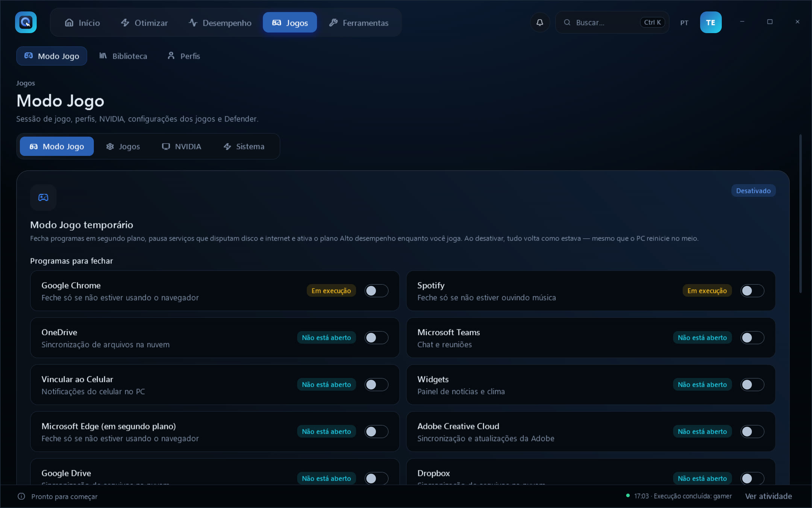Screen dimensions: 812x508
Task: Open the notifications bell
Action: tap(539, 22)
